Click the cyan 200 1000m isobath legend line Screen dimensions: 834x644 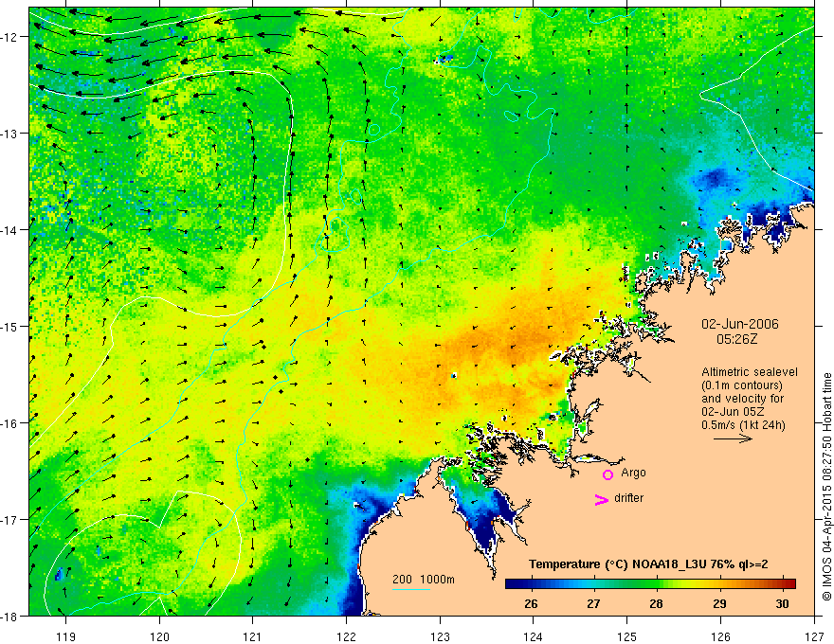tap(411, 589)
